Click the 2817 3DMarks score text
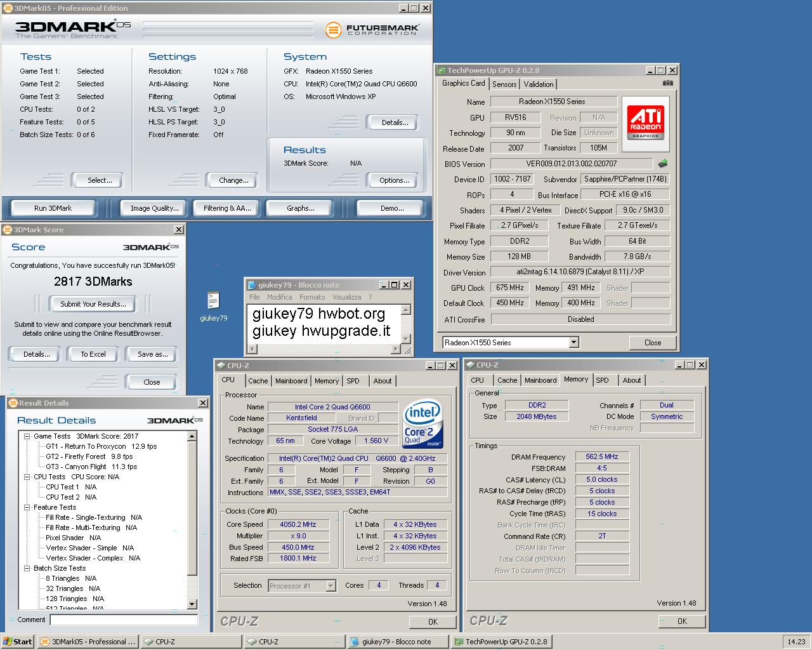 point(93,281)
